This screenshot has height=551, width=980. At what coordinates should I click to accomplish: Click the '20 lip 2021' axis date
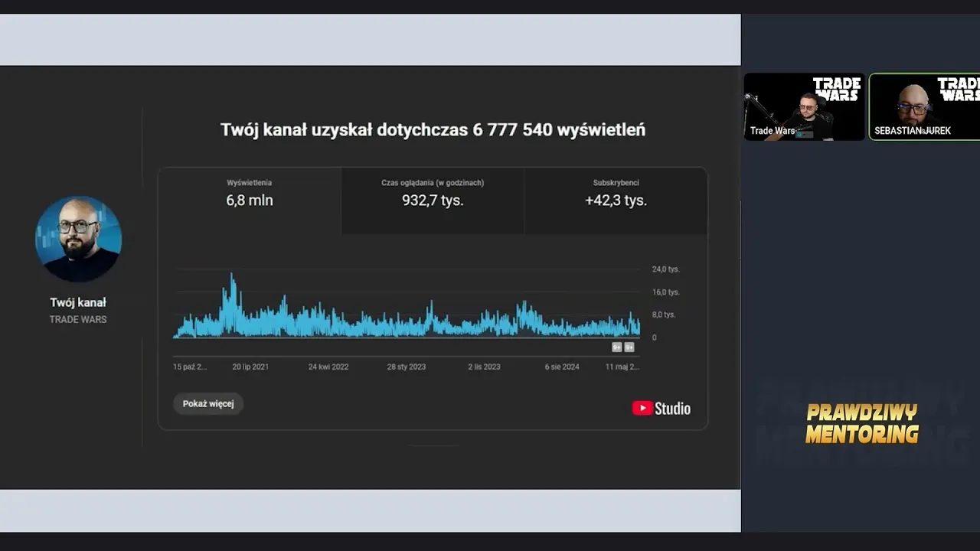250,367
